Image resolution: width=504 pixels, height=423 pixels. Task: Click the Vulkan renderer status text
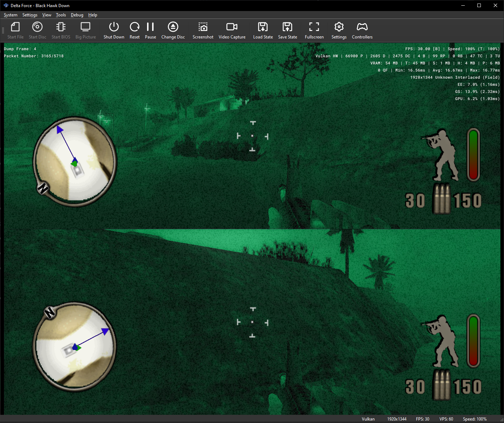368,419
